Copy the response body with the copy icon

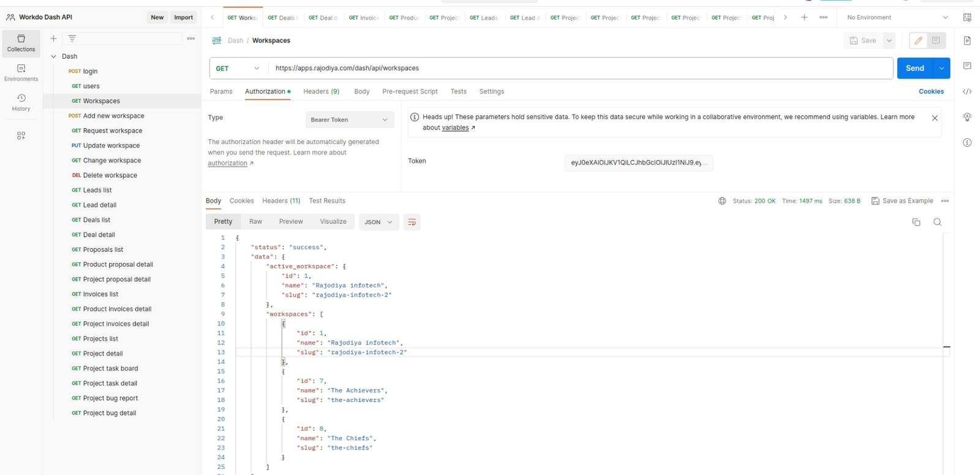(x=916, y=222)
